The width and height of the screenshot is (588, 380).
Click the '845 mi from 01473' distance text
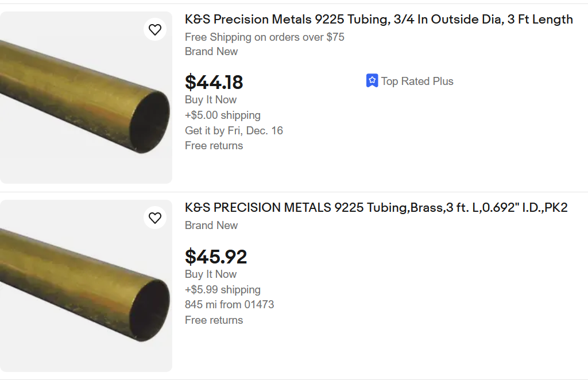[229, 305]
